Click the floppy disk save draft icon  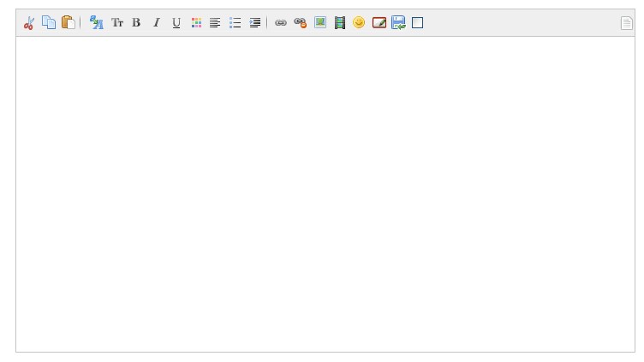(x=398, y=22)
